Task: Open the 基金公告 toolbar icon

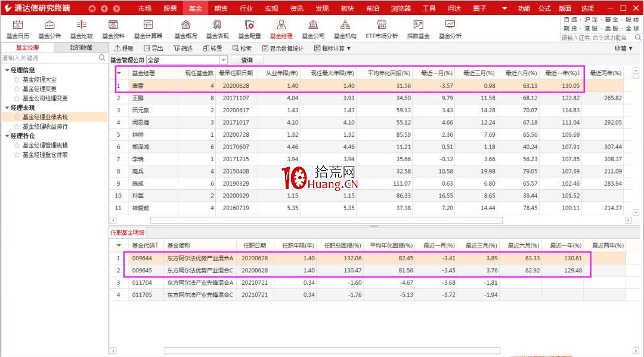Action: pos(49,29)
